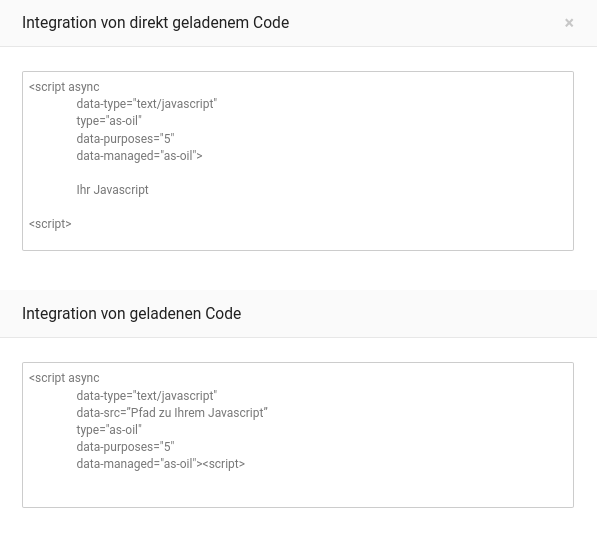Click blank line above 'Ihr Javascript' text
This screenshot has width=597, height=546.
click(x=298, y=172)
